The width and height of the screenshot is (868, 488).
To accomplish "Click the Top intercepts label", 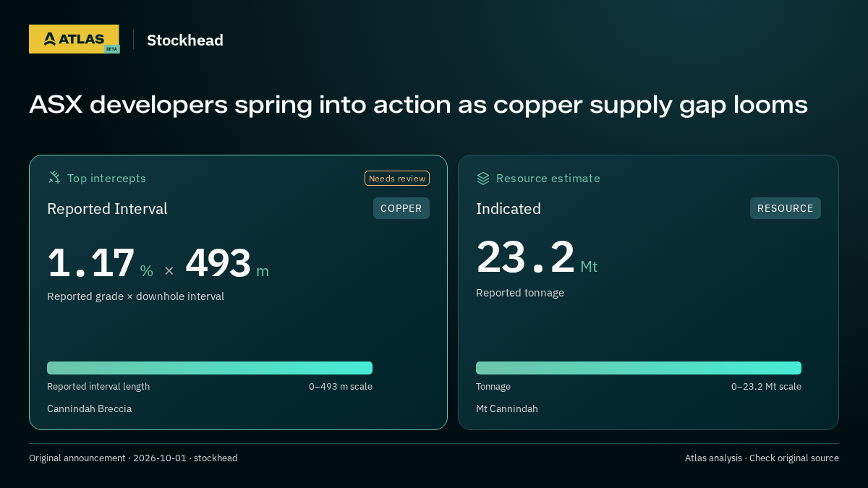I will 106,178.
